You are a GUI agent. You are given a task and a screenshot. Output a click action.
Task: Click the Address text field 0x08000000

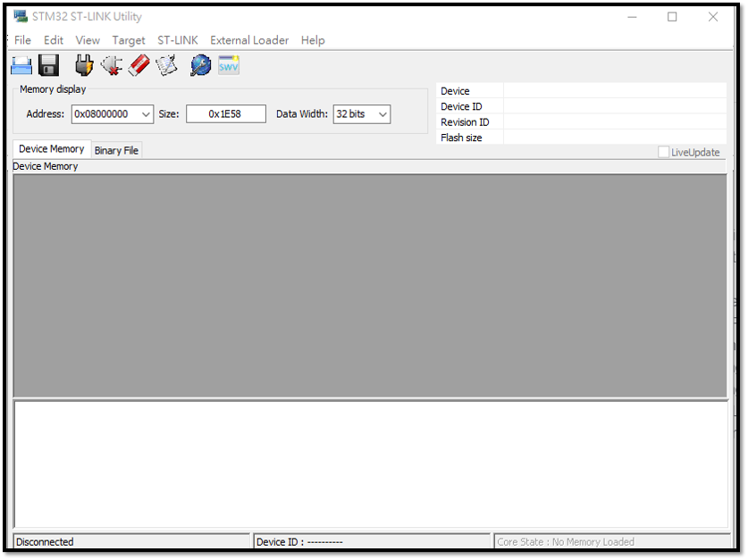(x=106, y=114)
